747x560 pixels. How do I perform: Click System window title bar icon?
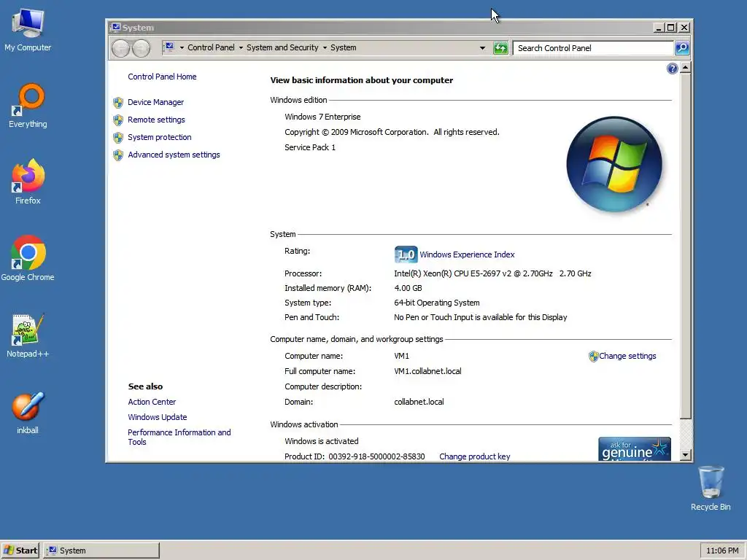(116, 28)
